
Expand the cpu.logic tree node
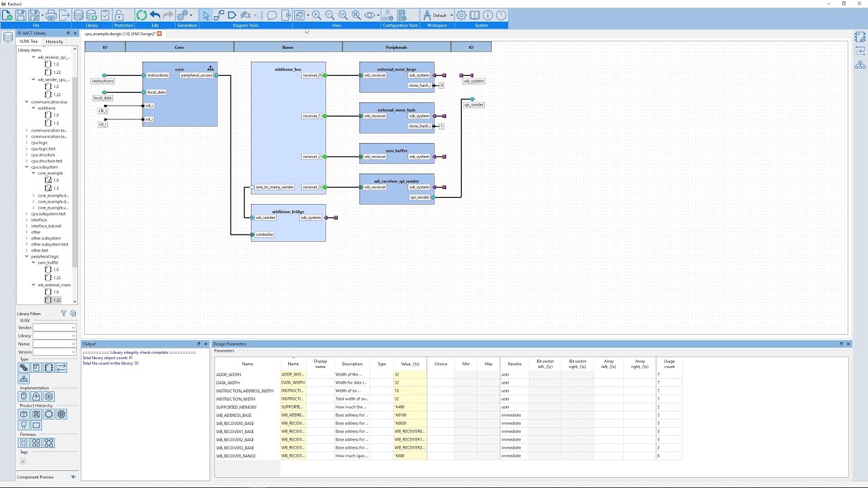pos(27,143)
